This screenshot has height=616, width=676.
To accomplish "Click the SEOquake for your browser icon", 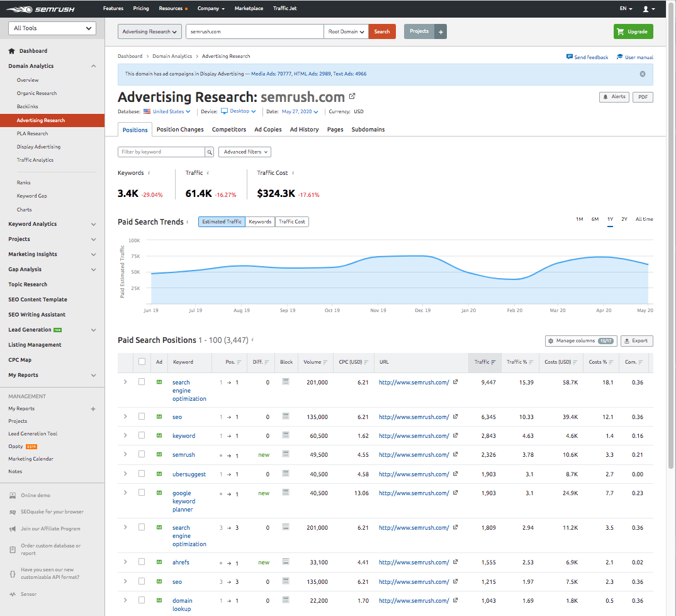I will point(13,512).
